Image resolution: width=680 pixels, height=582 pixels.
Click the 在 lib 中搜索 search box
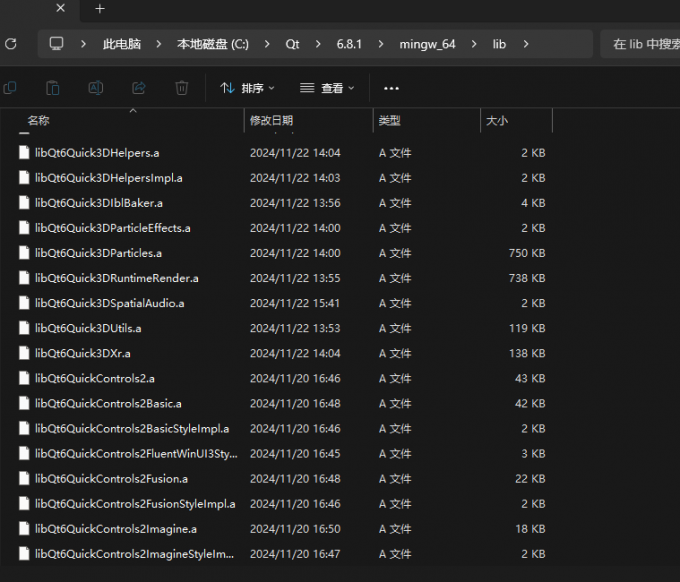point(640,44)
